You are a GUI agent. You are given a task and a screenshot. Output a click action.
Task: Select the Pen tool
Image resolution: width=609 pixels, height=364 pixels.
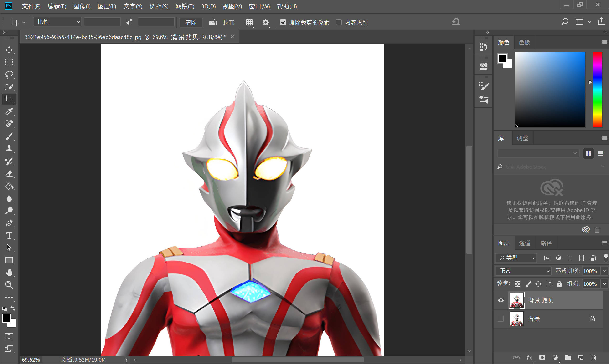click(x=9, y=223)
